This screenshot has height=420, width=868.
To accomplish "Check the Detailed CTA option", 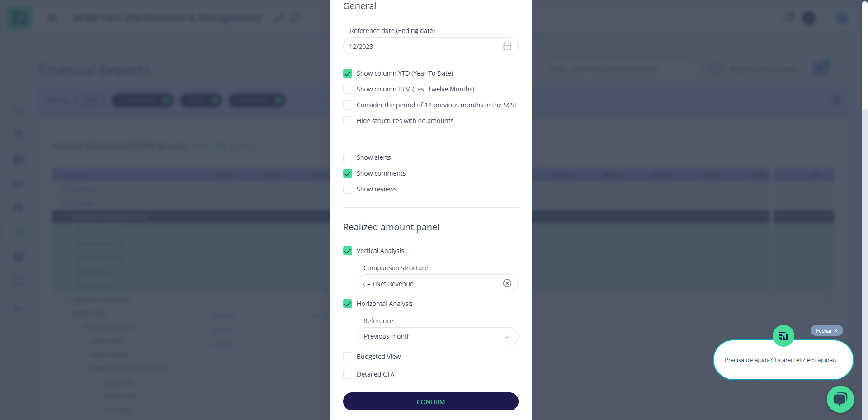I will pyautogui.click(x=348, y=374).
